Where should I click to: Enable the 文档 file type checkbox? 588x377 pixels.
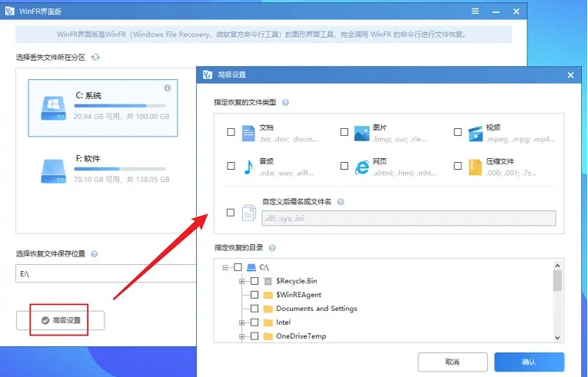click(x=231, y=132)
